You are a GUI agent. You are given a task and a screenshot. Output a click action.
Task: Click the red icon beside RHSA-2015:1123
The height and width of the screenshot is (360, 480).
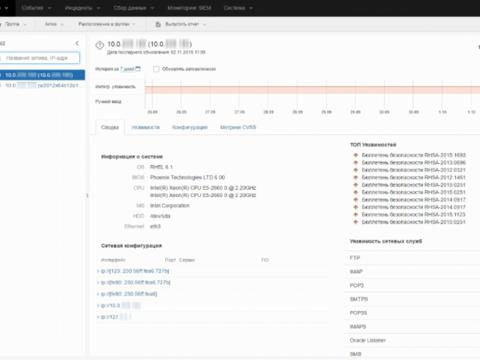[x=356, y=214]
